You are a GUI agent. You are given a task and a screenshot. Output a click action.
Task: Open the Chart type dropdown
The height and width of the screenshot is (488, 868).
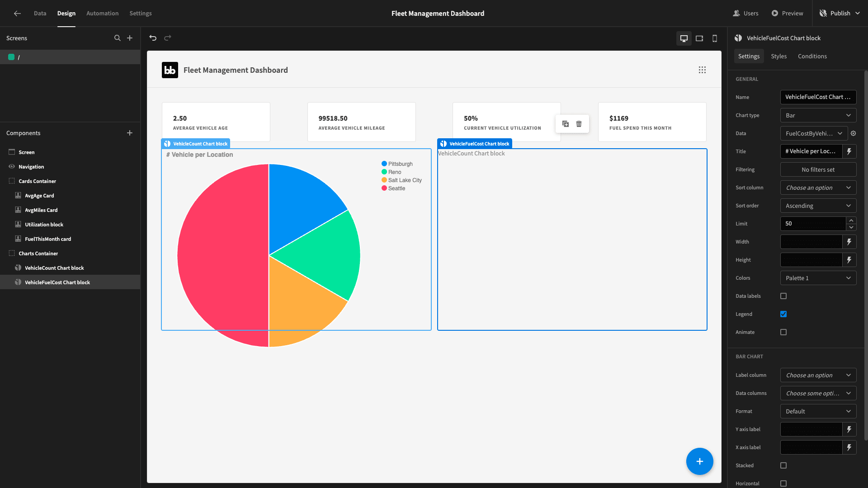(x=818, y=115)
